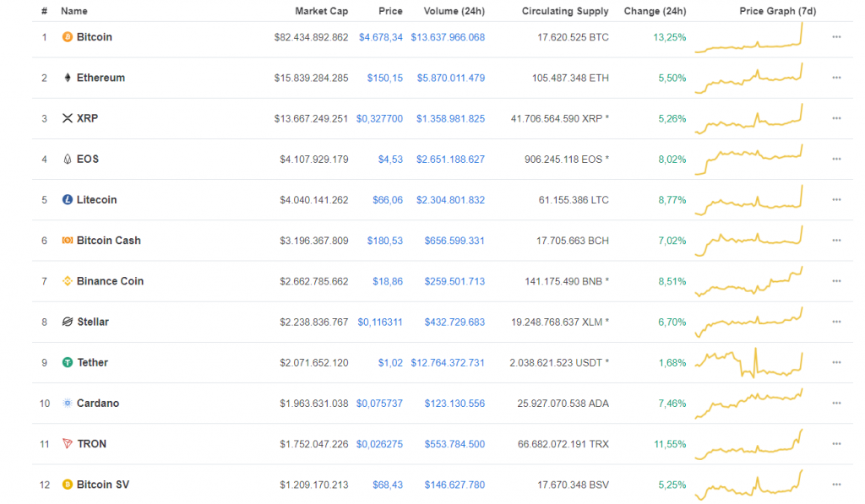Click Stellar price $0,116311
The width and height of the screenshot is (865, 504).
coord(380,322)
